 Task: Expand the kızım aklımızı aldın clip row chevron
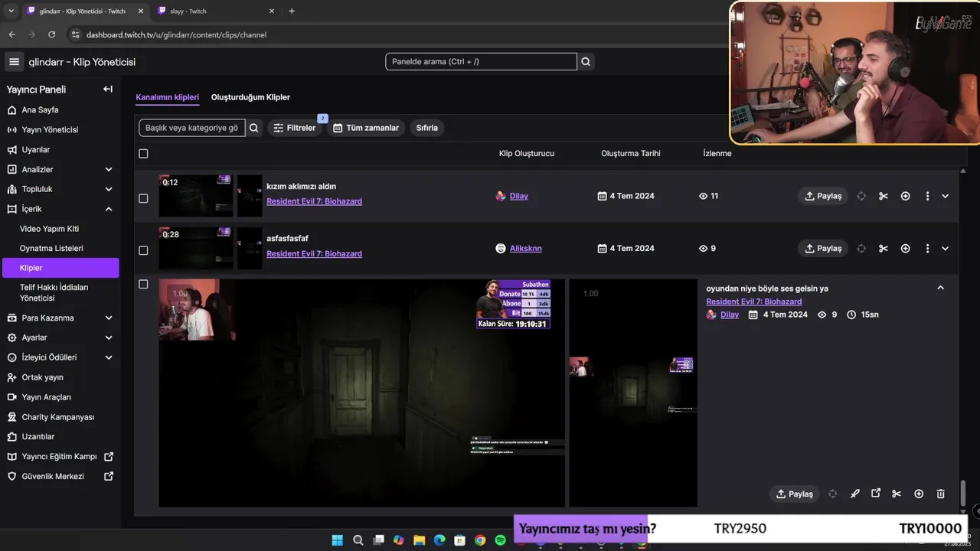click(x=945, y=196)
